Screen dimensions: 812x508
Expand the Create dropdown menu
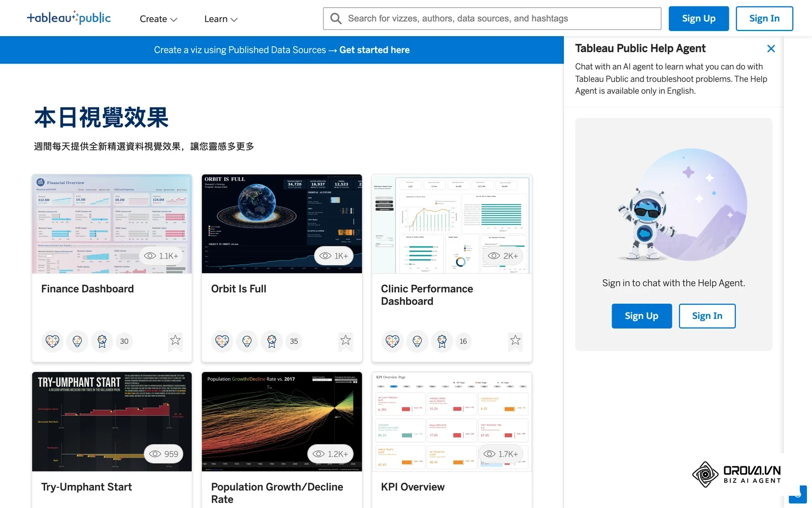point(158,19)
